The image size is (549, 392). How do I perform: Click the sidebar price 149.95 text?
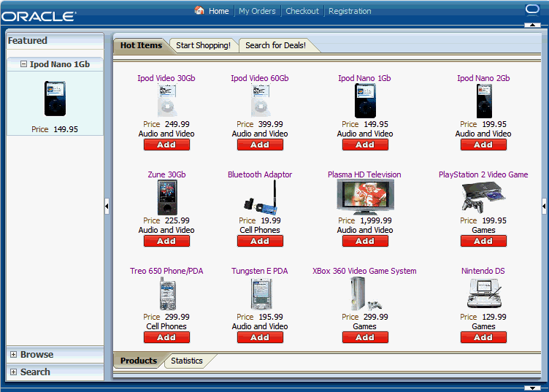(66, 129)
